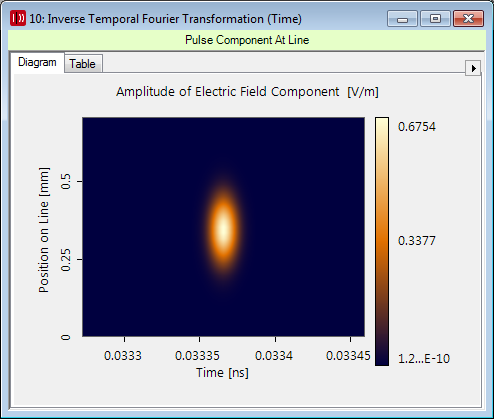Click the Position on Line [mm] axis label
Image resolution: width=494 pixels, height=419 pixels.
(44, 230)
